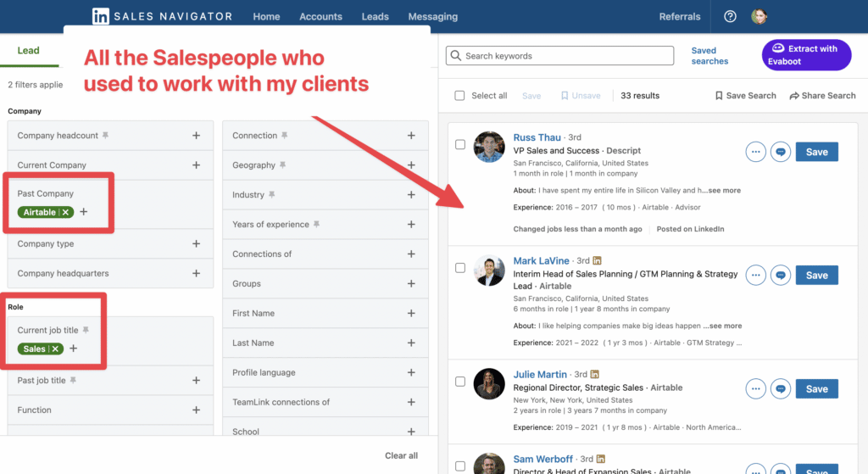Switch to the Lead tab
Viewport: 868px width, 474px height.
coord(28,50)
